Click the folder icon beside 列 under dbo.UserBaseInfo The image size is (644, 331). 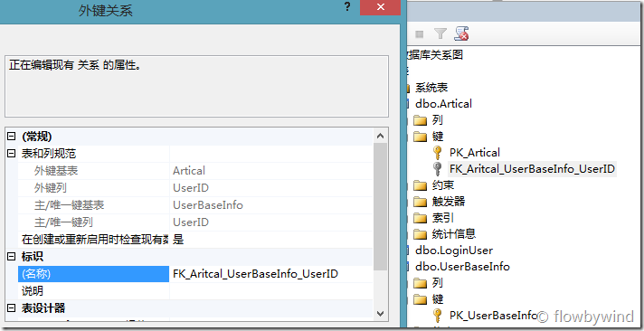421,283
